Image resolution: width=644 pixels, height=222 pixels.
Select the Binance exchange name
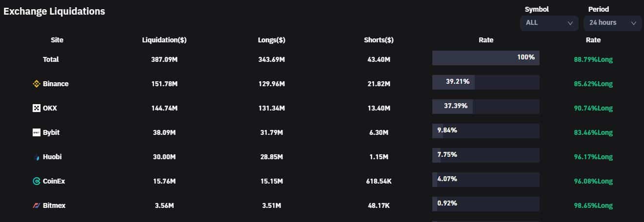coord(56,84)
